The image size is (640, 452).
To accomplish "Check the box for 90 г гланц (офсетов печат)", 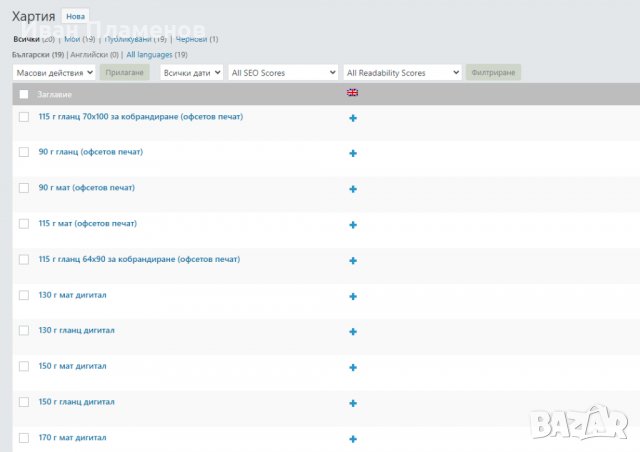I will 24,153.
